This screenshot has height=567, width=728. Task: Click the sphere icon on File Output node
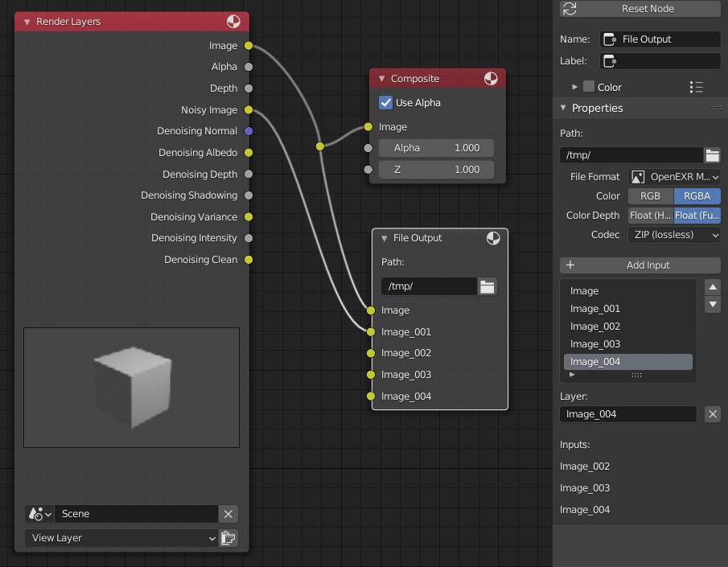[x=493, y=238]
